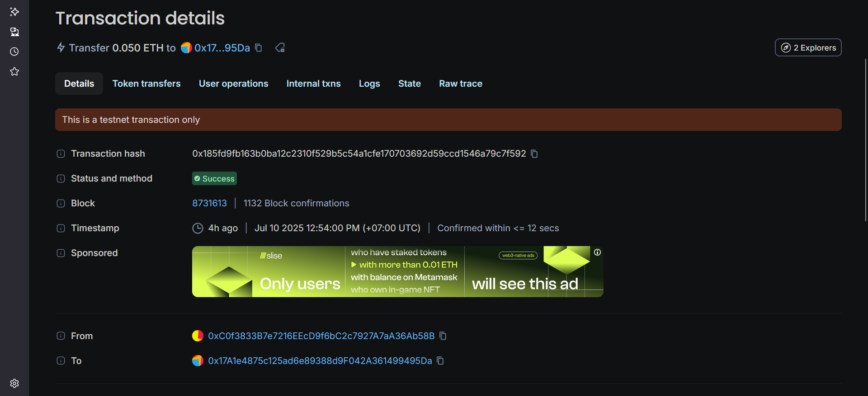The width and height of the screenshot is (868, 396).
Task: Click the identicon beside 0x17...95Da in the header
Action: pyautogui.click(x=186, y=48)
